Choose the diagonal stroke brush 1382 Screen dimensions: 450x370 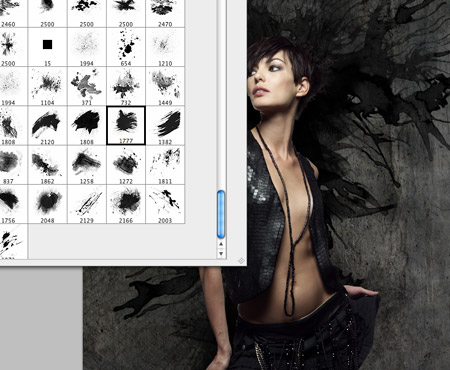pos(165,126)
